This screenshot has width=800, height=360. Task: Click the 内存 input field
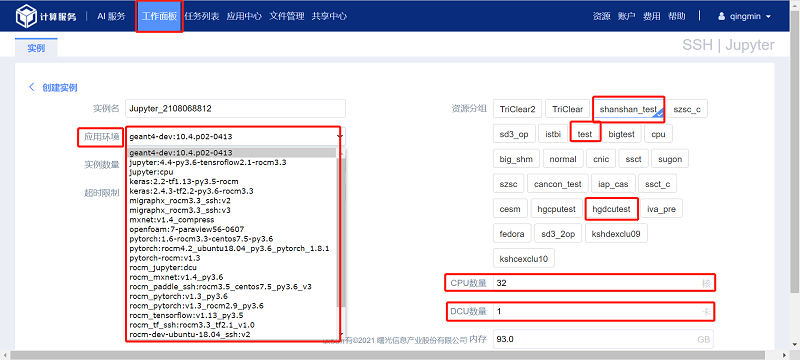point(603,340)
